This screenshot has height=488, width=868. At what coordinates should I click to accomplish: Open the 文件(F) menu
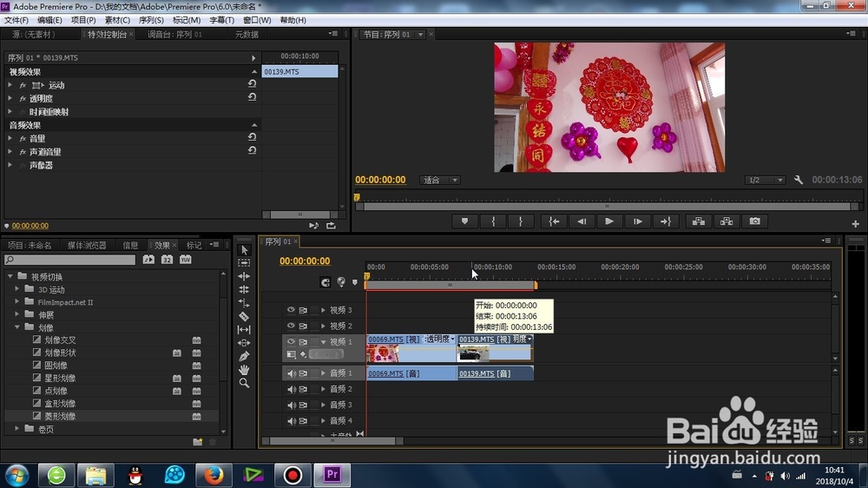point(16,20)
